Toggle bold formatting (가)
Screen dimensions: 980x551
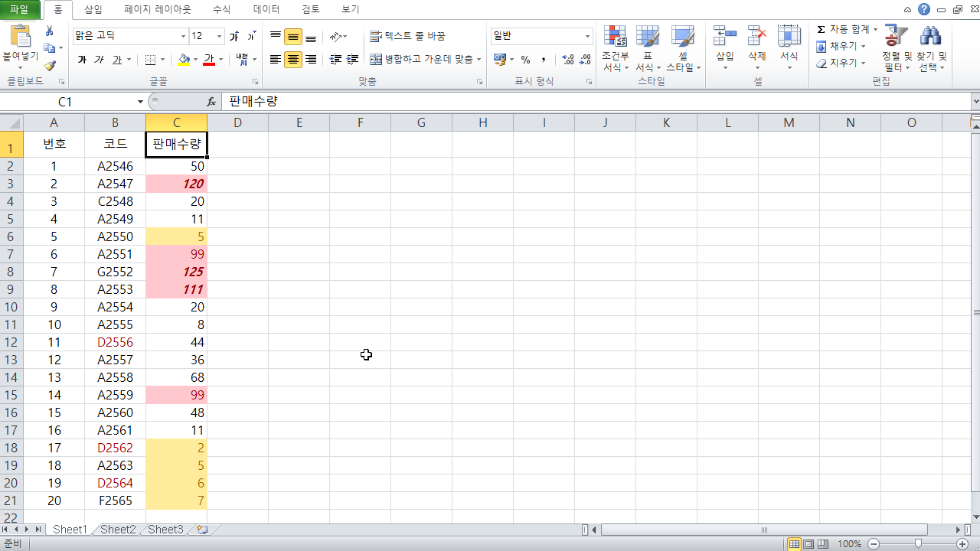click(x=82, y=60)
